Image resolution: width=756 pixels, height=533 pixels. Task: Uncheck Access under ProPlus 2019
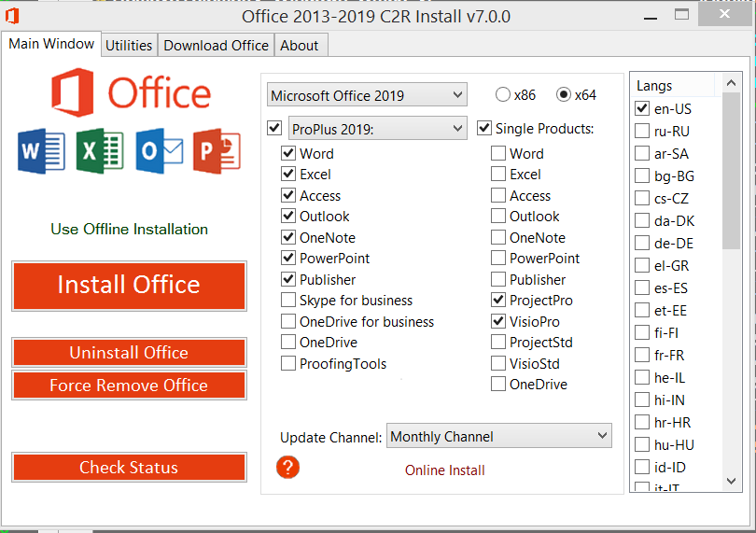point(288,195)
